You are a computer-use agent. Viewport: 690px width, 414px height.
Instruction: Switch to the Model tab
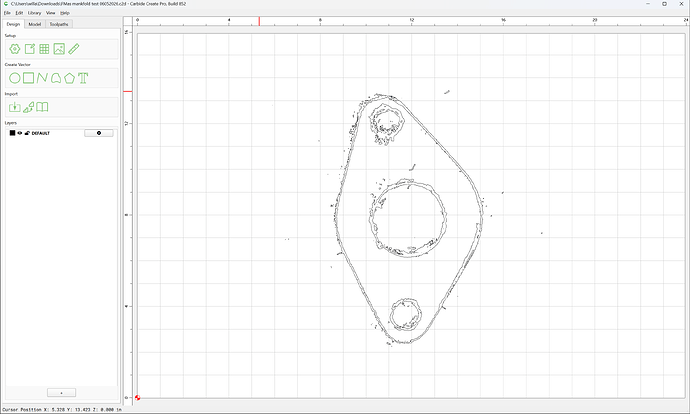click(x=35, y=24)
